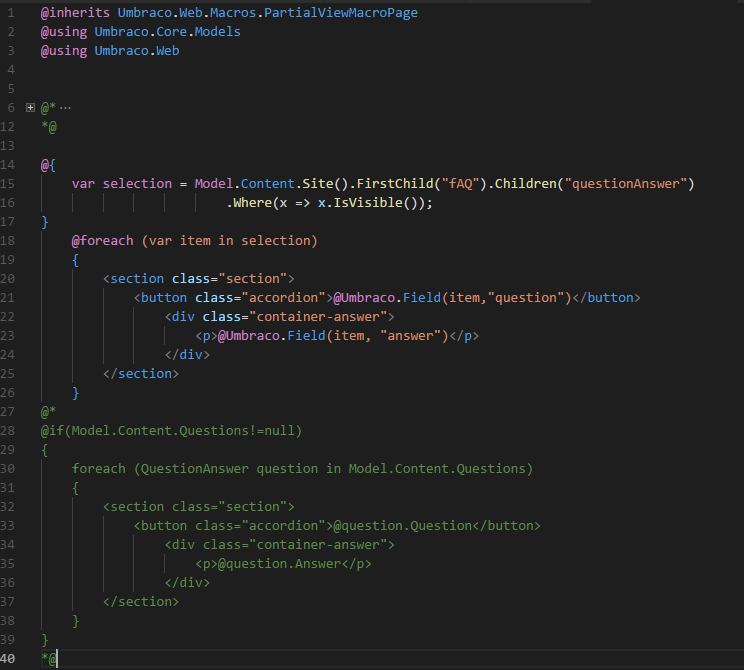This screenshot has height=670, width=744.
Task: Click the "container-answer" class on line 22
Action: point(318,316)
